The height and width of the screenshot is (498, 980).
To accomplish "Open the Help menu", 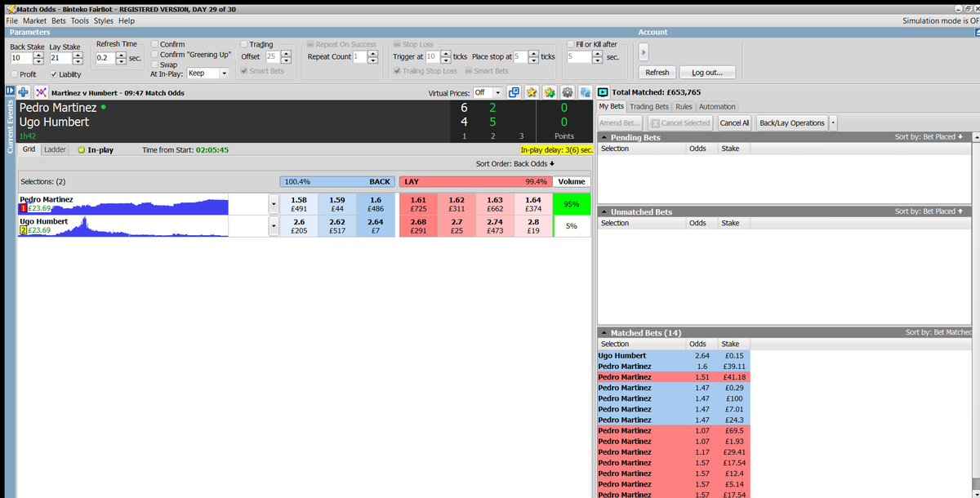I will point(127,20).
